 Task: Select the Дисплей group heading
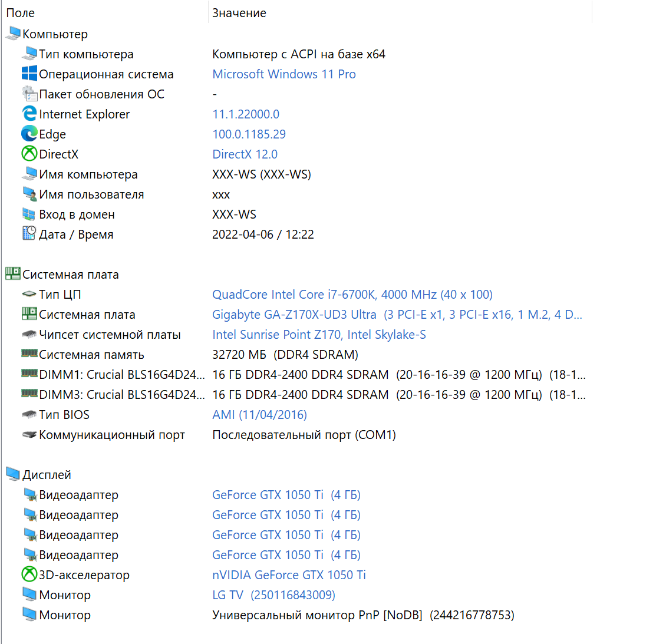pyautogui.click(x=47, y=475)
